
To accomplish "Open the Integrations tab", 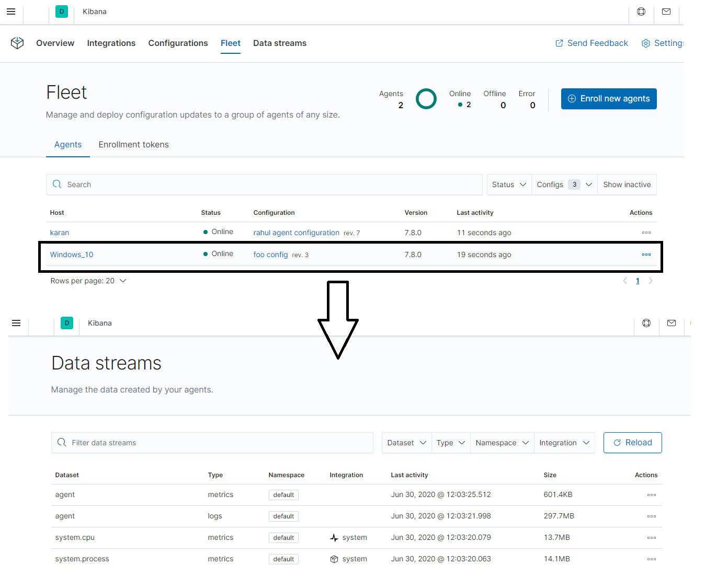I will [111, 43].
